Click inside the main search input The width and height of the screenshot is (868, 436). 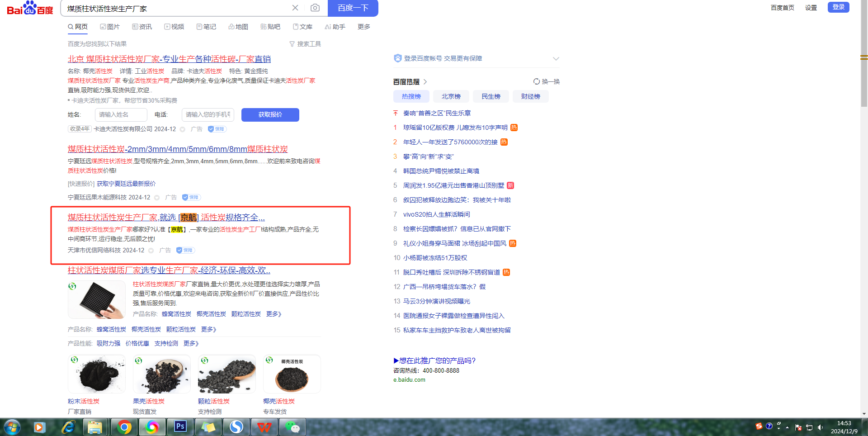[176, 8]
